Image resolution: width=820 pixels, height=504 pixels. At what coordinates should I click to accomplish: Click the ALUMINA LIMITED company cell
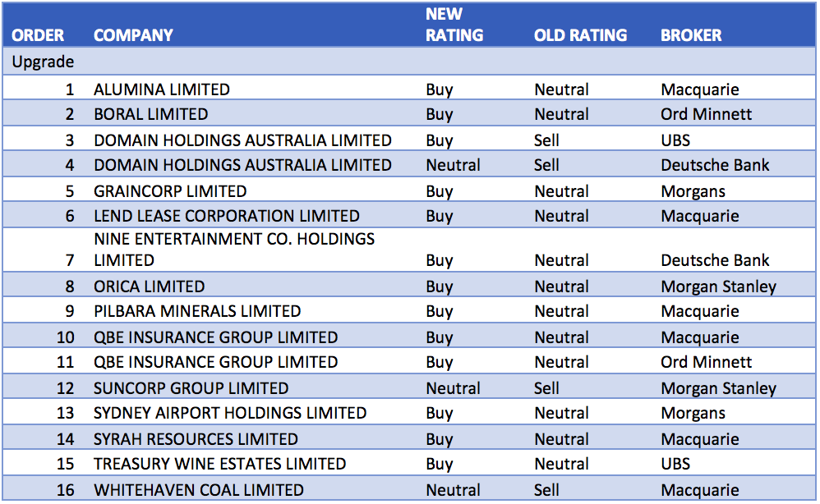click(x=162, y=89)
